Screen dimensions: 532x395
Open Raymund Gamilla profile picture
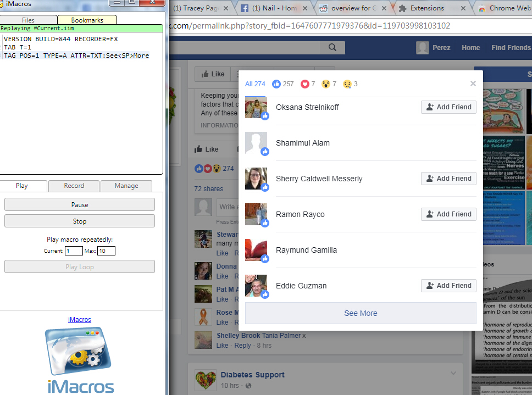tap(256, 250)
